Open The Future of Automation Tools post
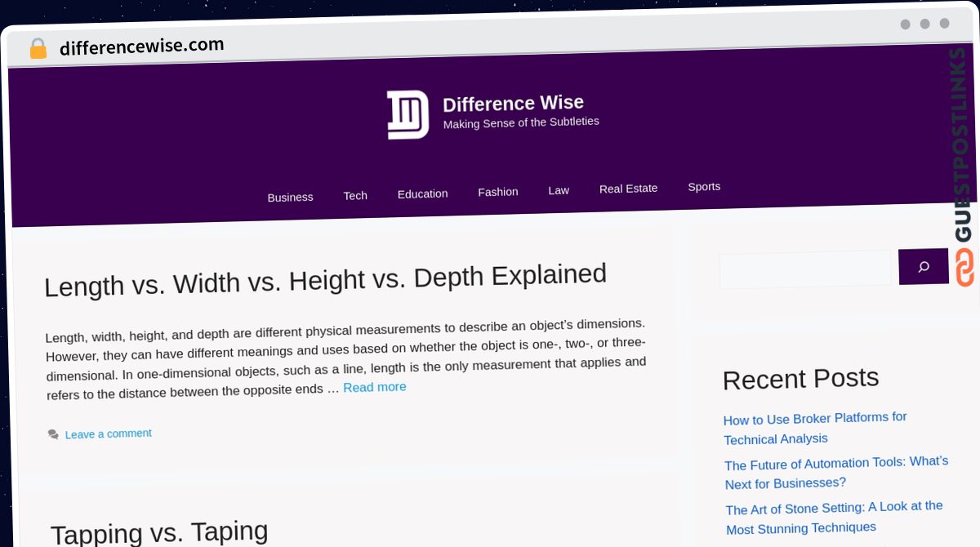 [x=835, y=473]
